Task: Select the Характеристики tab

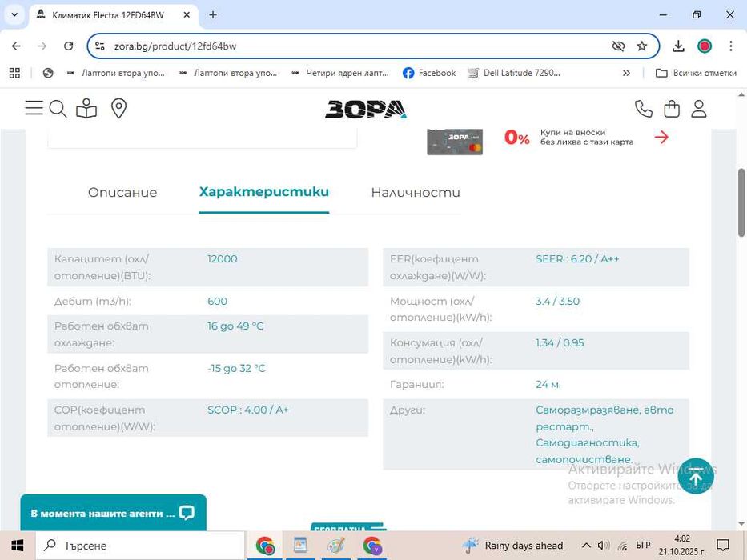Action: pyautogui.click(x=264, y=192)
